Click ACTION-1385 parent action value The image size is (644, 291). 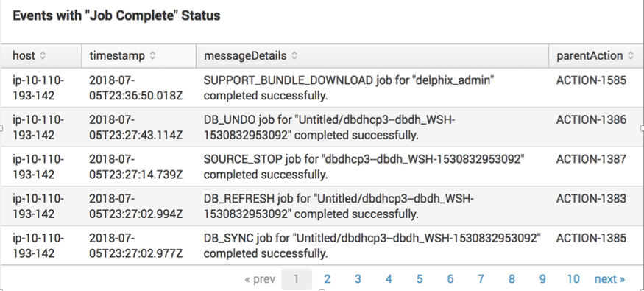pos(592,238)
